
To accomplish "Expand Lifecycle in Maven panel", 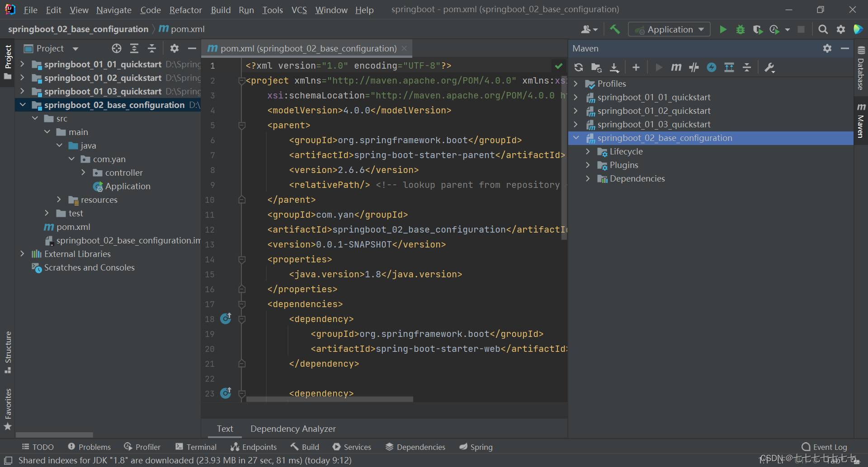I will point(588,151).
